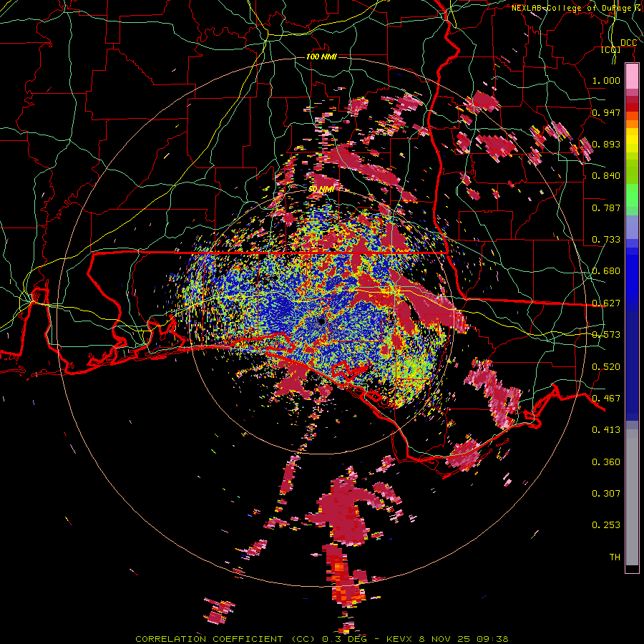
Task: Click the 0.733 scale value
Action: tap(606, 240)
